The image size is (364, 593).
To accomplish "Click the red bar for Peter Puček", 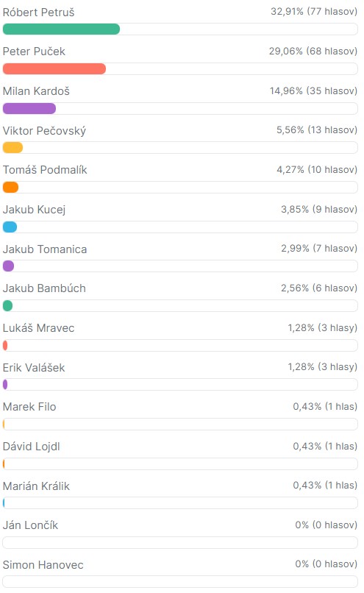I will (x=54, y=69).
